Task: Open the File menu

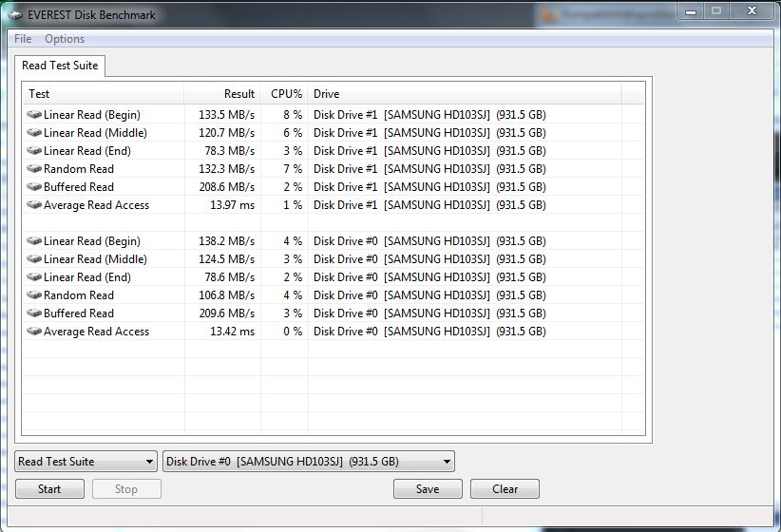Action: coord(23,39)
